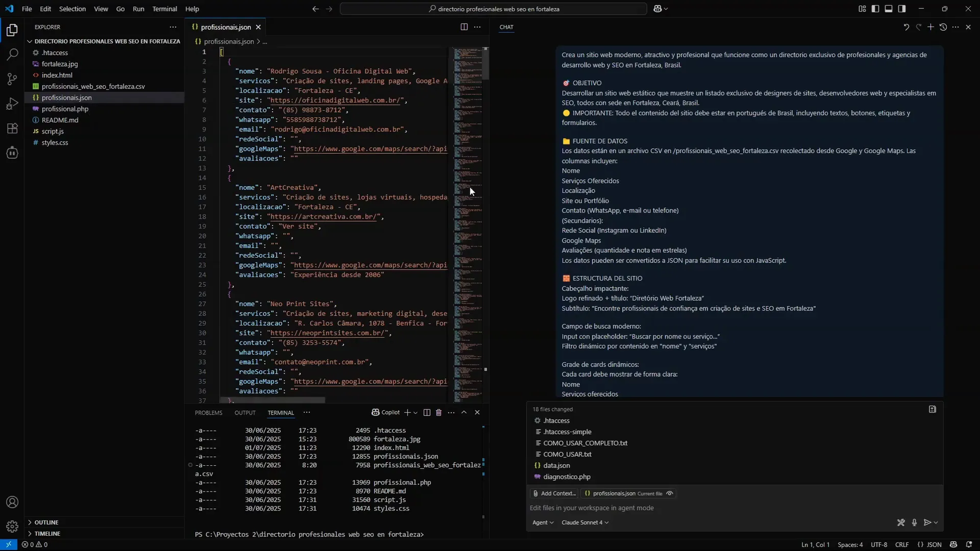Open the Search view in the sidebar
980x551 pixels.
click(x=12, y=54)
